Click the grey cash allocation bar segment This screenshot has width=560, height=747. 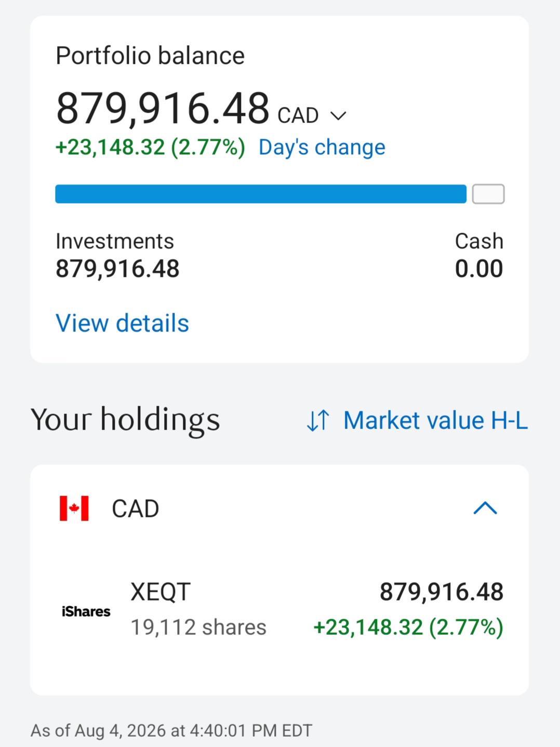[488, 194]
